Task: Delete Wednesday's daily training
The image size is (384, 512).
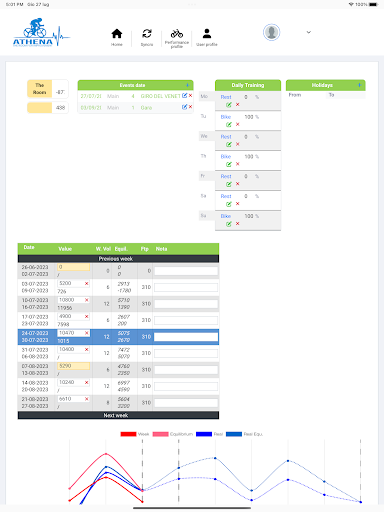Action: click(x=238, y=144)
